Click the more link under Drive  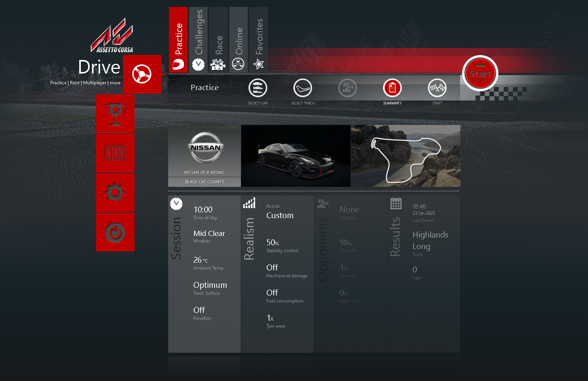click(x=115, y=83)
